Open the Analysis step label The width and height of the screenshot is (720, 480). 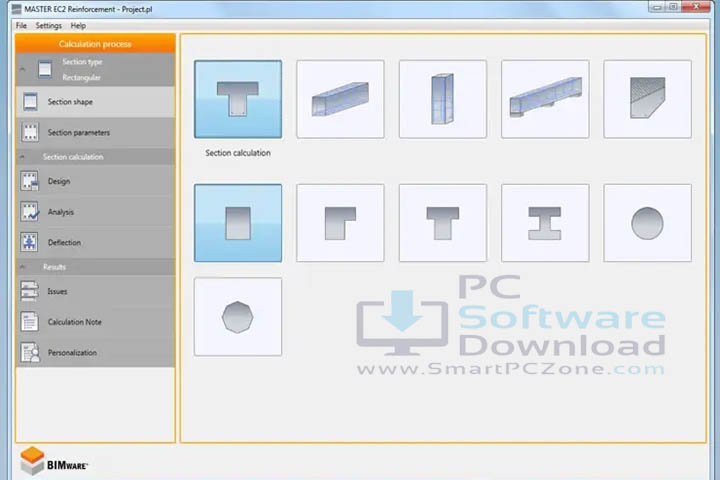coord(61,212)
